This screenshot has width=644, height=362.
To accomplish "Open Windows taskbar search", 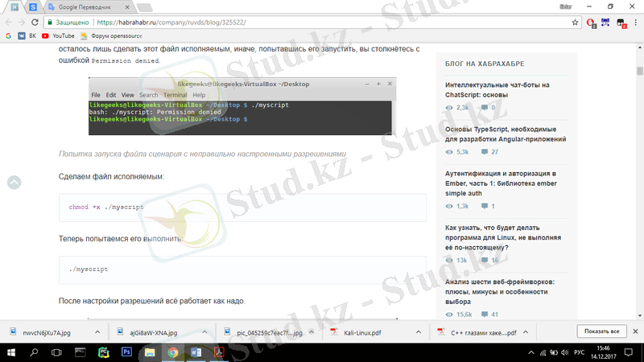I will [x=34, y=352].
